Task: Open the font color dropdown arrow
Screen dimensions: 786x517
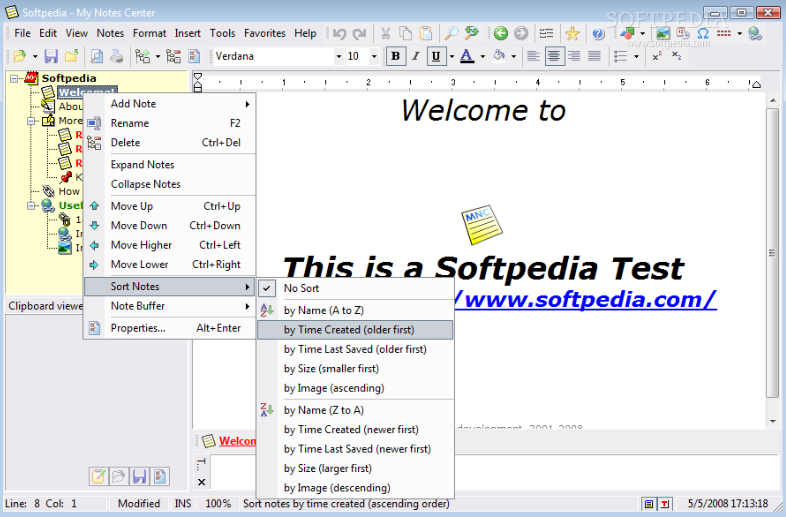Action: click(x=482, y=56)
